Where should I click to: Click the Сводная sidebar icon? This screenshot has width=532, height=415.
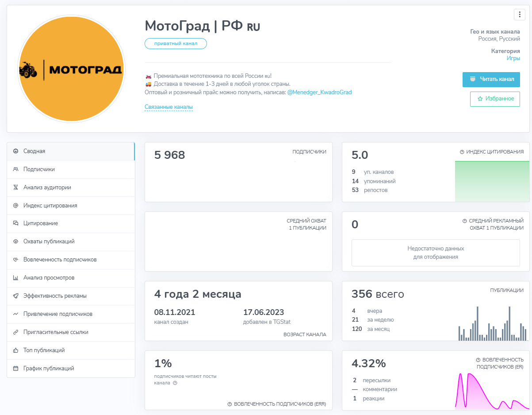point(15,151)
